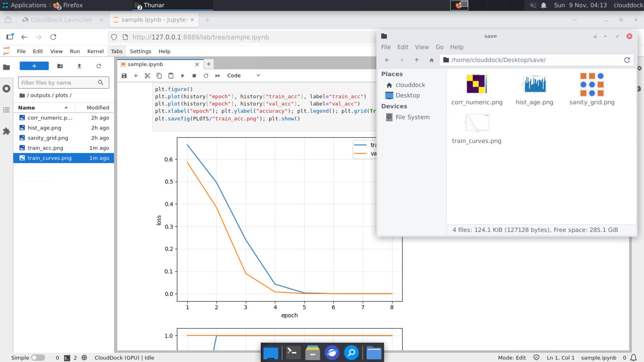644x362 pixels.
Task: Open the cell type dropdown showing Code
Action: point(244,75)
